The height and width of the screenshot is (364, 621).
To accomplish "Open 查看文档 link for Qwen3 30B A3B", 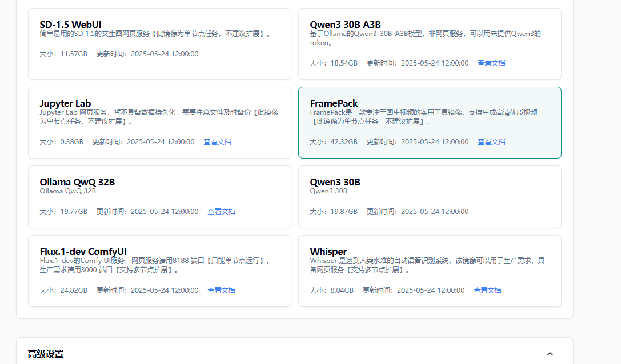I will tap(491, 63).
